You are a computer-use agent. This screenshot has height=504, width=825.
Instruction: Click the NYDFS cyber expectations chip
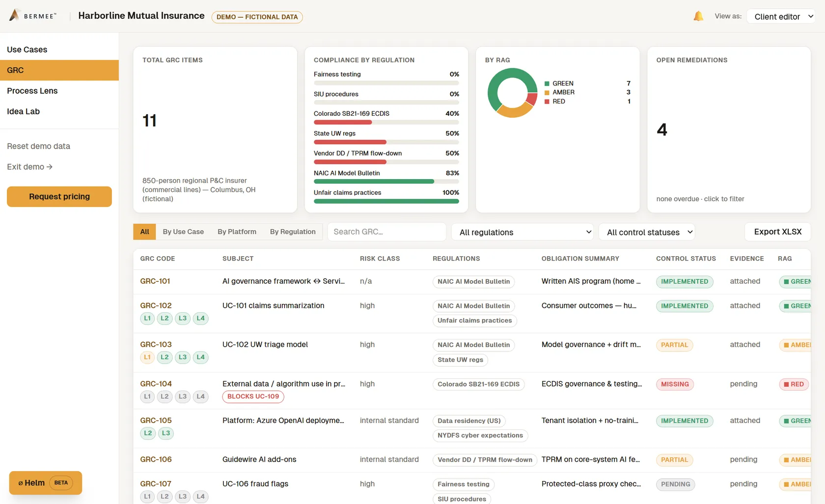[x=480, y=435]
